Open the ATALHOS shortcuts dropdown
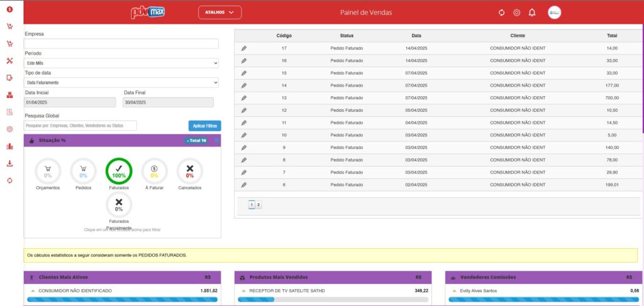This screenshot has width=644, height=306. (219, 12)
